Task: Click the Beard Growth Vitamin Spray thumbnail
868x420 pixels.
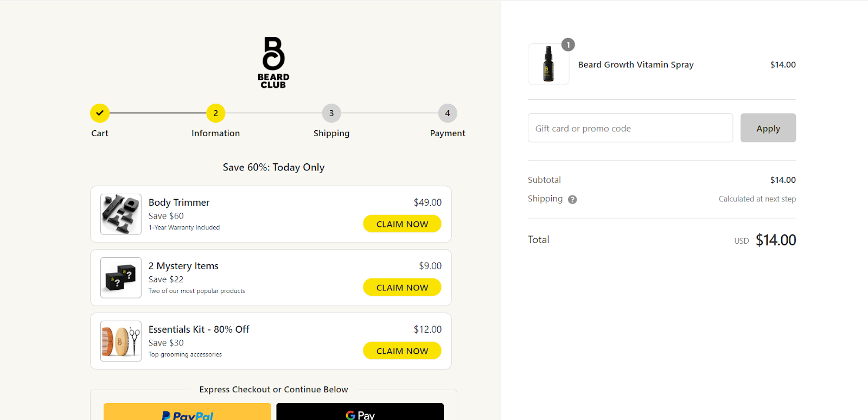Action: pos(548,64)
